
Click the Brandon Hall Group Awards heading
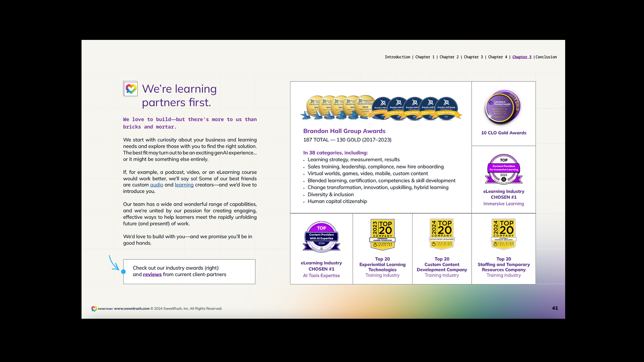(344, 131)
